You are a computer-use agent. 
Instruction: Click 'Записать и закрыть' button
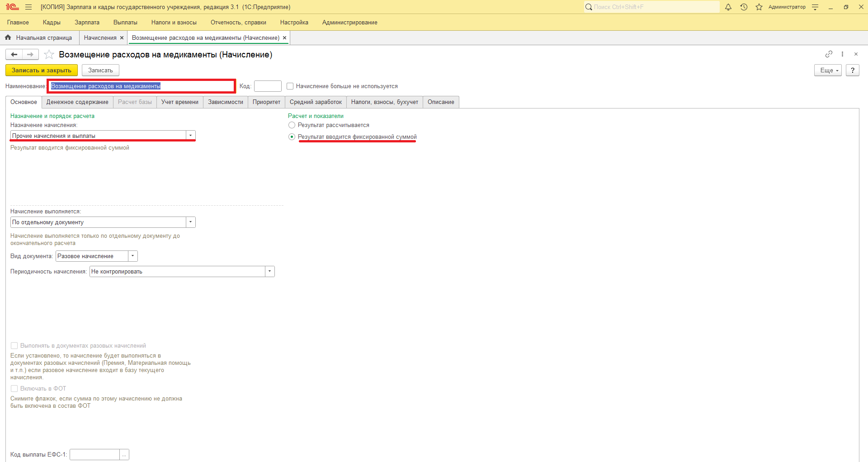tap(42, 70)
